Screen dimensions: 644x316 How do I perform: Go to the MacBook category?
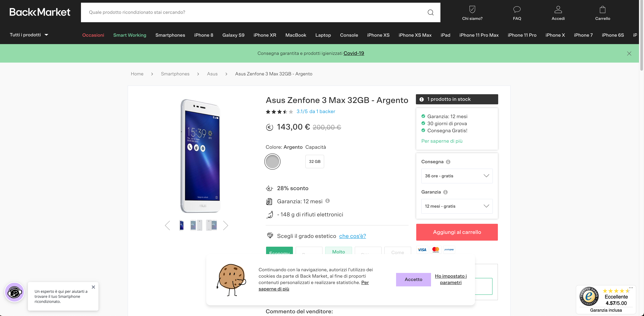(x=295, y=35)
